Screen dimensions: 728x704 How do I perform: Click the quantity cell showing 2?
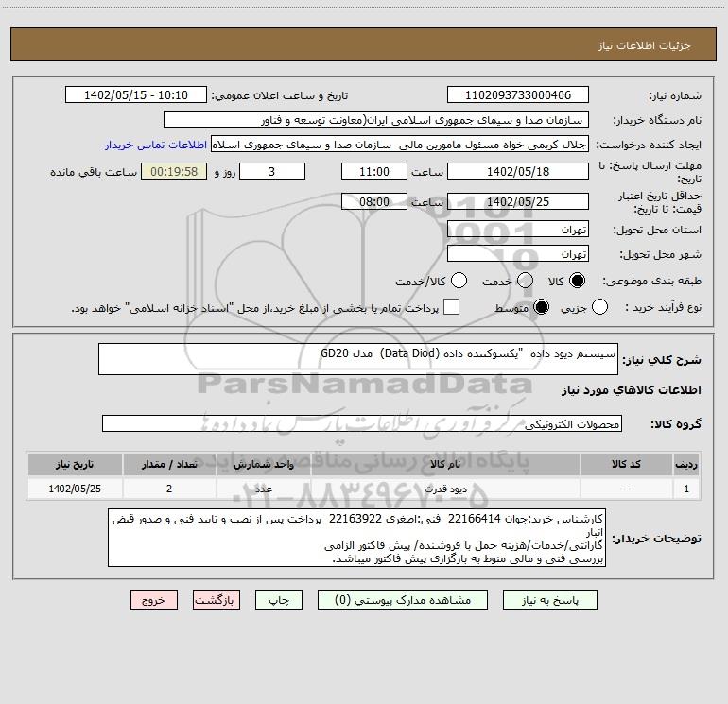[169, 489]
